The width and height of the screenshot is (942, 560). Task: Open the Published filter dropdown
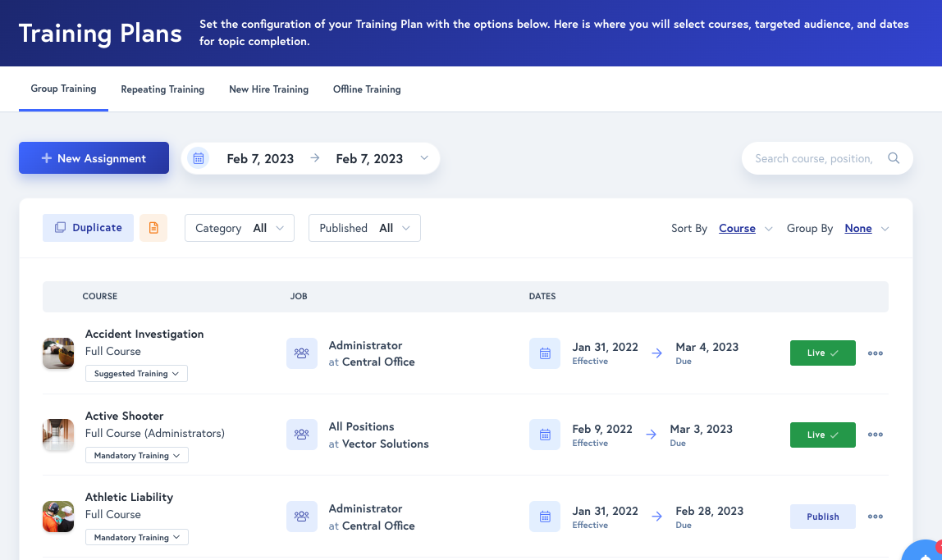click(364, 228)
